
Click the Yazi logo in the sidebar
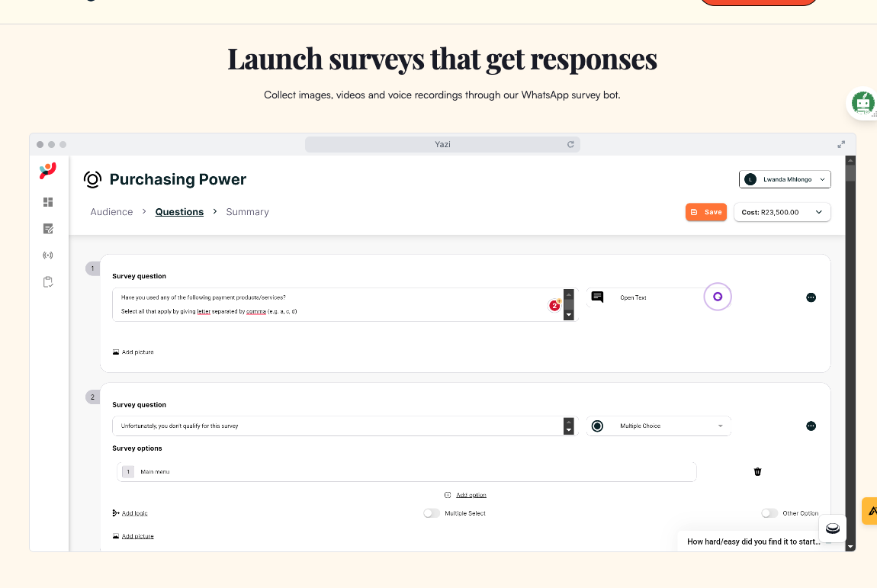pos(48,171)
